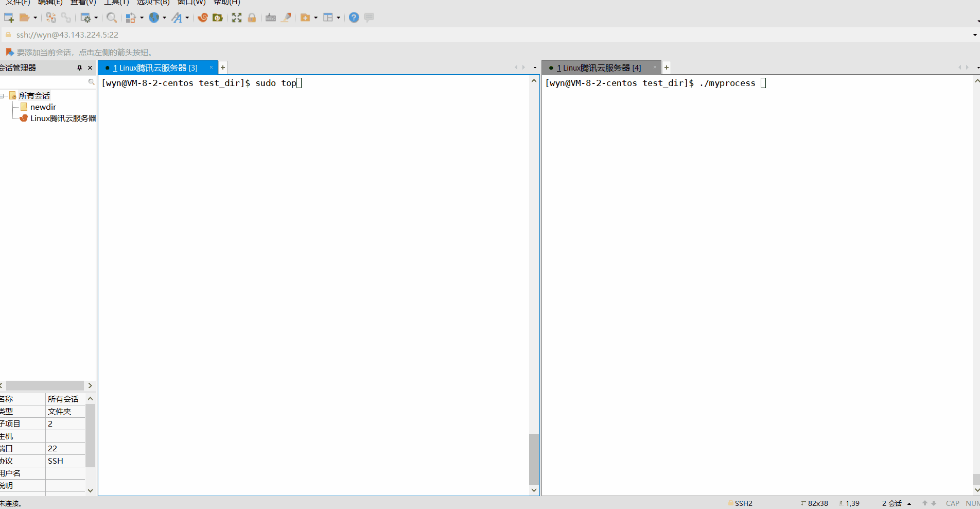Screen dimensions: 980x509
Task: Click the green Xagent icon
Action: point(218,18)
